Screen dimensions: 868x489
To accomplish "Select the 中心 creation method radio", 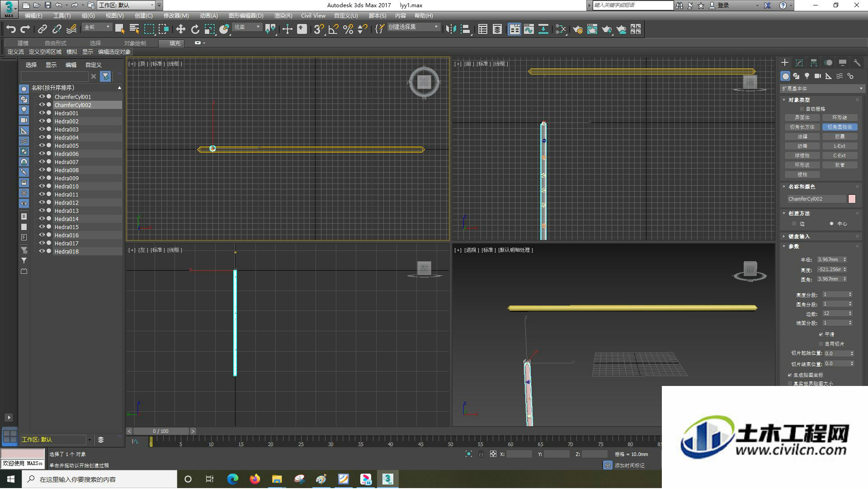I will pos(831,224).
